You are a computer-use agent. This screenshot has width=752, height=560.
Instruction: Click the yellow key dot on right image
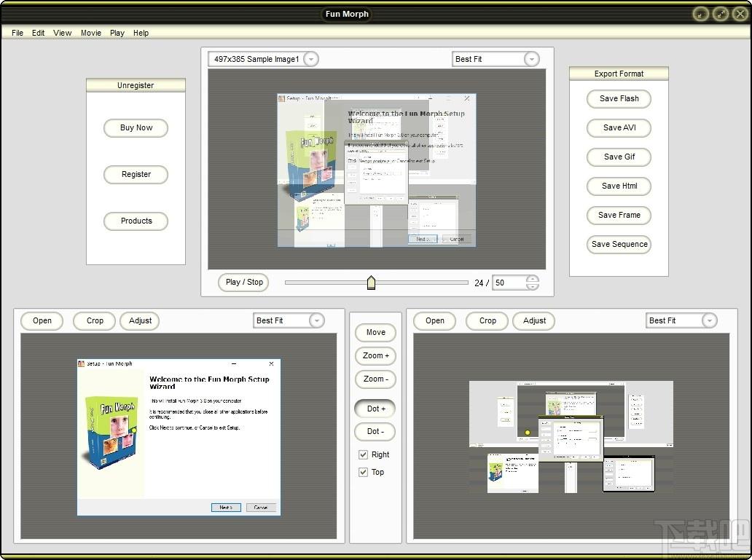(x=528, y=433)
